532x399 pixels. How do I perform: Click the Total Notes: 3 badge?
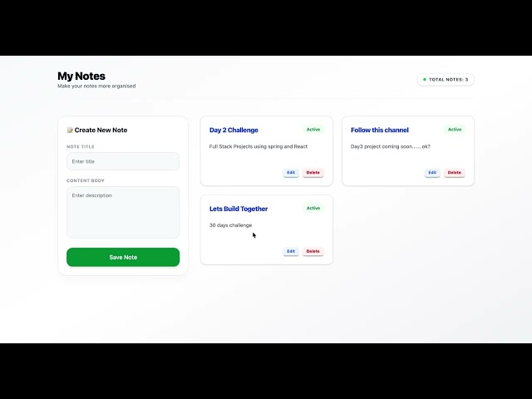pos(446,80)
